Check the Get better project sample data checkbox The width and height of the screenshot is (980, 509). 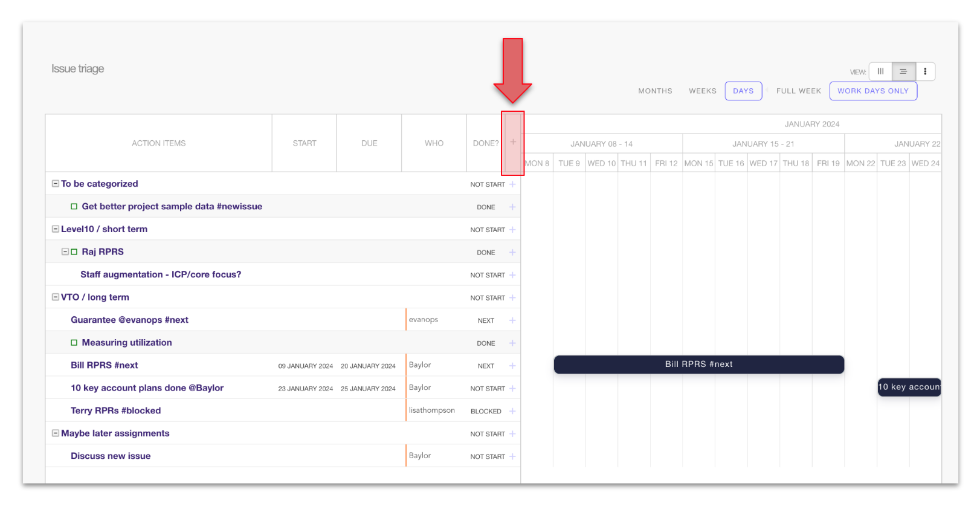coord(74,207)
